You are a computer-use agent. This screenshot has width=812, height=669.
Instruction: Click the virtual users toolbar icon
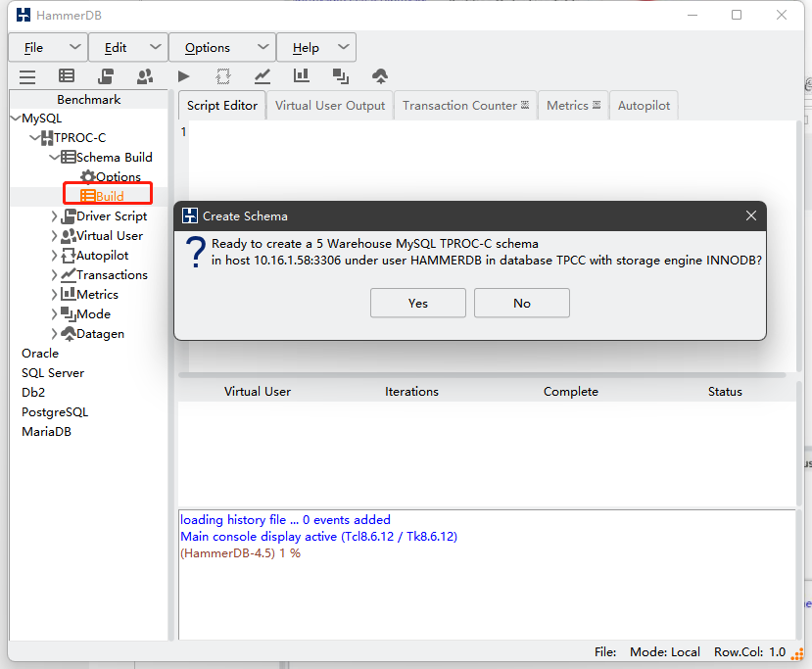[x=145, y=76]
